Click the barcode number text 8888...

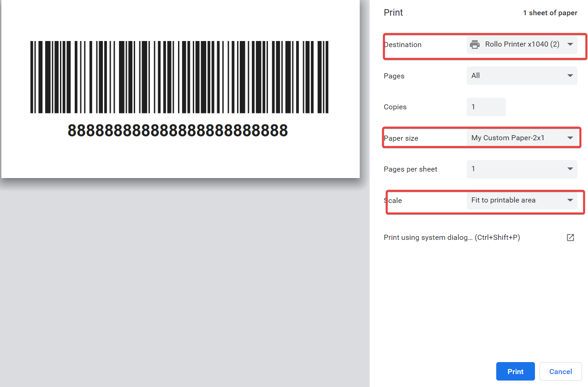pos(178,131)
